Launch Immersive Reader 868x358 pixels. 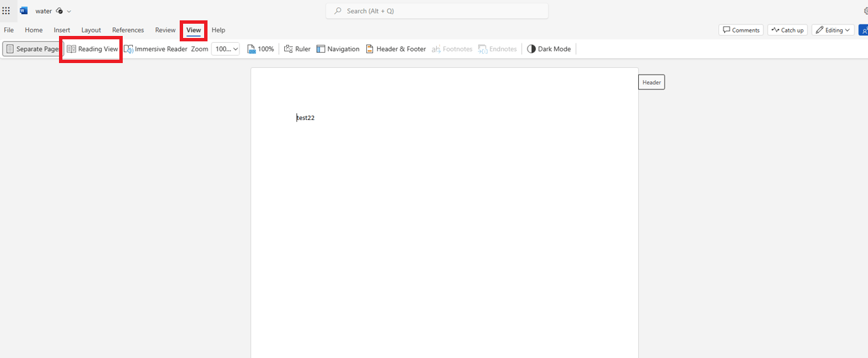[155, 49]
